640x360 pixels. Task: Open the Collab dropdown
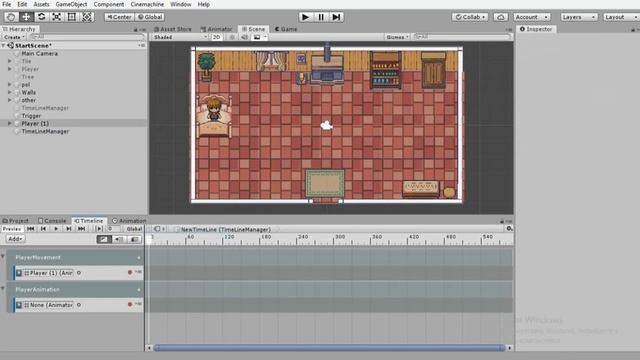point(470,17)
